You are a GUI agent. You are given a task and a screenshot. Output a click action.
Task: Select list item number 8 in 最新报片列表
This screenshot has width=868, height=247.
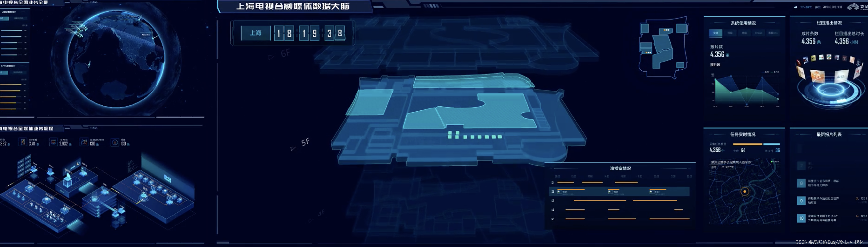pyautogui.click(x=801, y=183)
